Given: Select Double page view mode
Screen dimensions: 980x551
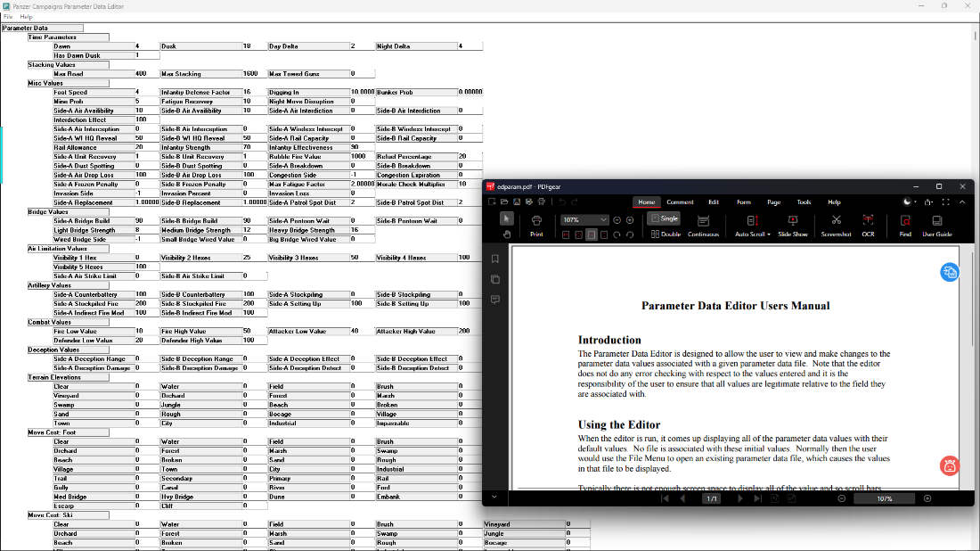Looking at the screenshot, I should (x=666, y=234).
